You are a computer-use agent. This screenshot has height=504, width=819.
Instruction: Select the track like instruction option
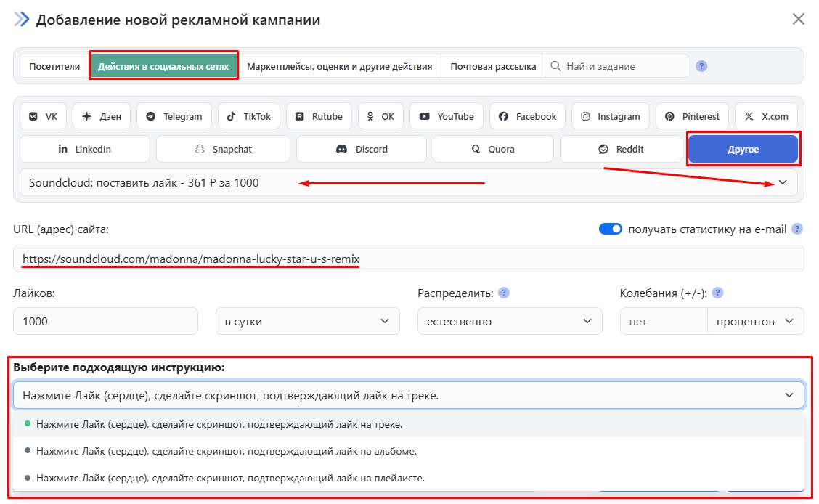coord(219,424)
